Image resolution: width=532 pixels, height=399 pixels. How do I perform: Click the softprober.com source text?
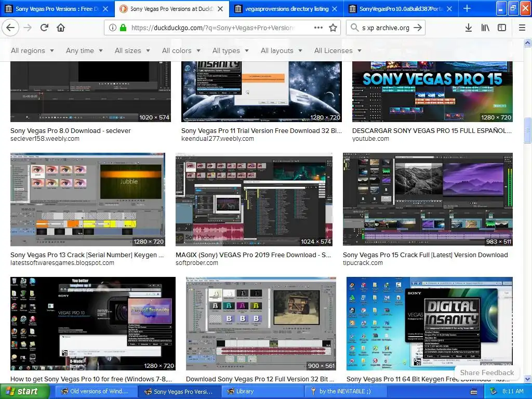pos(197,263)
